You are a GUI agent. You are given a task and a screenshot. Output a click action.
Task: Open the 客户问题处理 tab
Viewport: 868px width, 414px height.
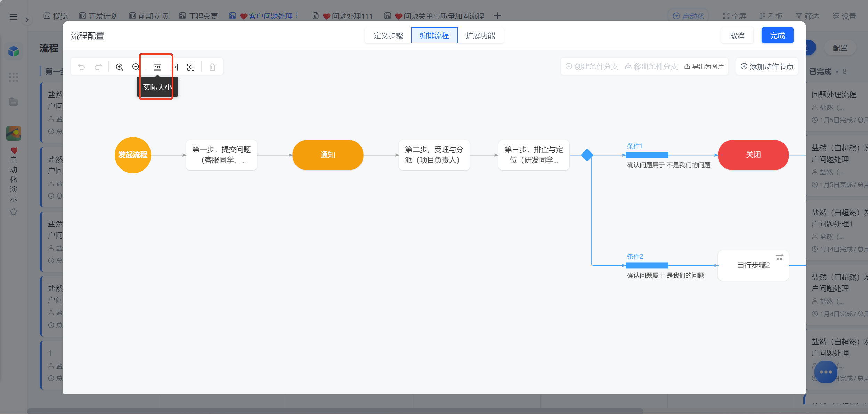click(261, 16)
